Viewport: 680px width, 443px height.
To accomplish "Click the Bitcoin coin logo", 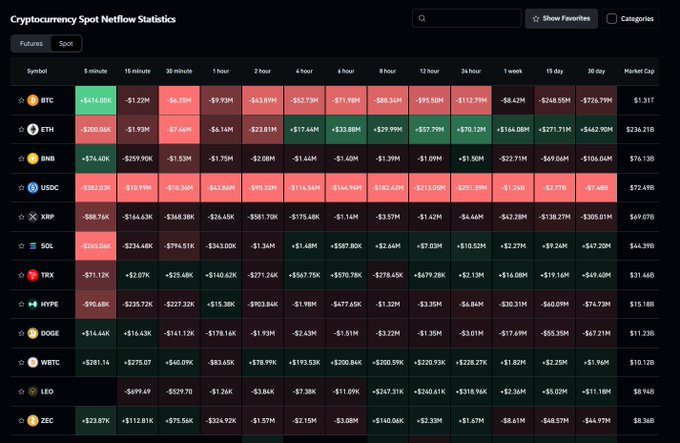I will point(33,100).
